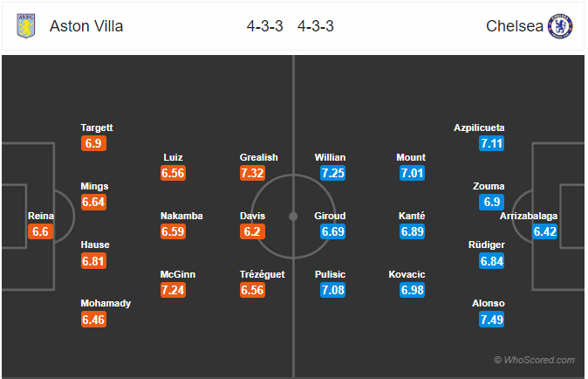Viewport: 588px width, 379px height.
Task: Select Grealish's 7.32 rating badge
Action: [x=252, y=173]
